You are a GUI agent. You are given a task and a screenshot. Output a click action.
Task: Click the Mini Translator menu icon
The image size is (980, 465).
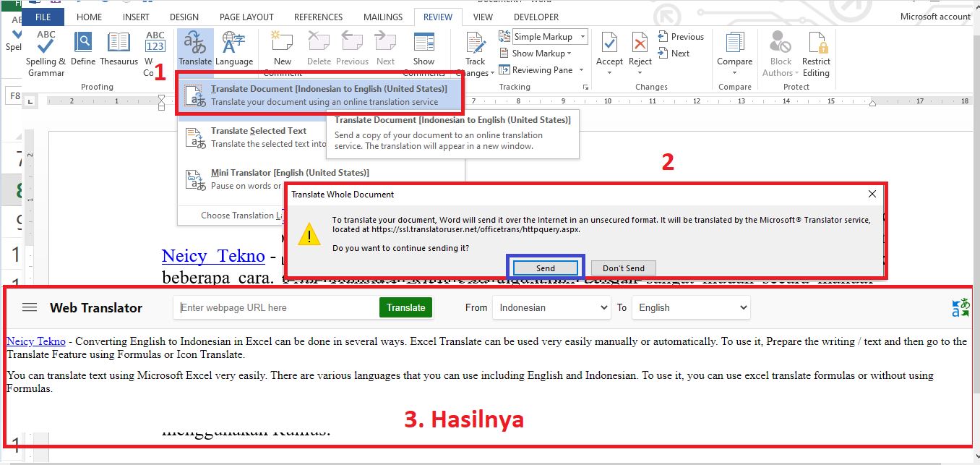pos(196,179)
